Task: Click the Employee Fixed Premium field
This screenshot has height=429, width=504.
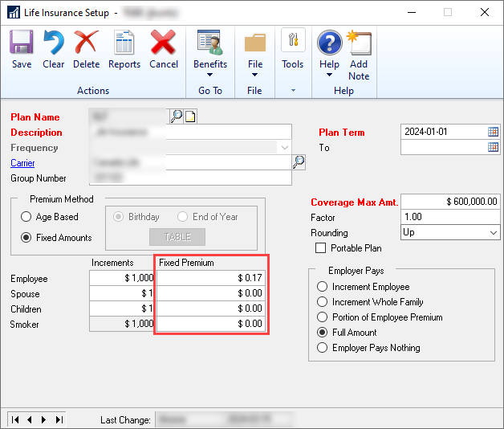Action: [x=211, y=278]
